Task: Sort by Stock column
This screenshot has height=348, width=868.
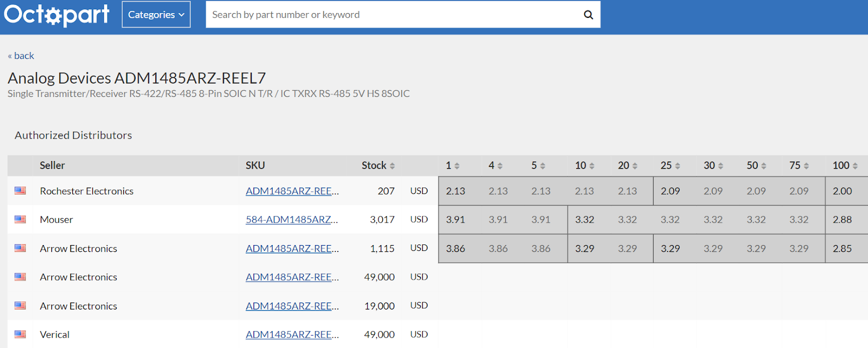Action: pos(378,165)
